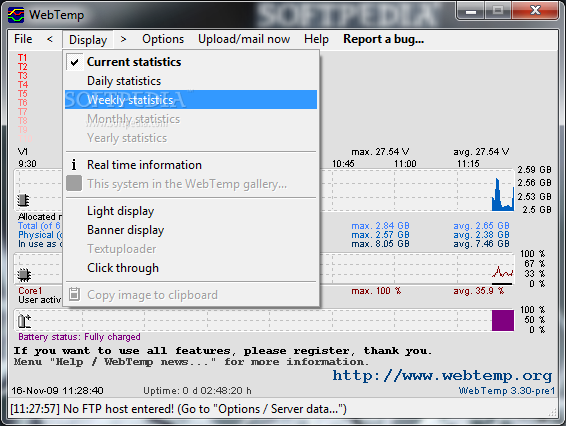
Task: Click the avg. 35.9 % CPU value
Action: click(479, 291)
